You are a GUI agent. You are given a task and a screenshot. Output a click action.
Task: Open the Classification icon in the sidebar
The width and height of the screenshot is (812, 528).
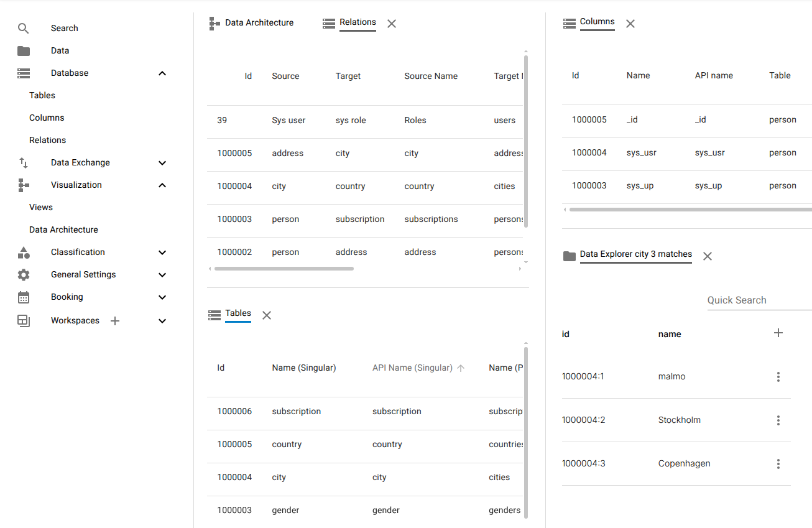pos(23,252)
